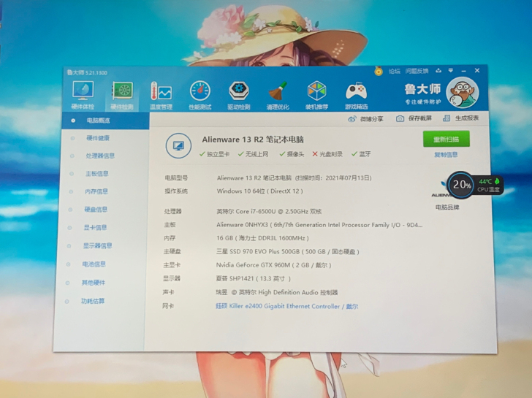Click 电脑品牌 label under logo
The width and height of the screenshot is (532, 398).
point(447,207)
